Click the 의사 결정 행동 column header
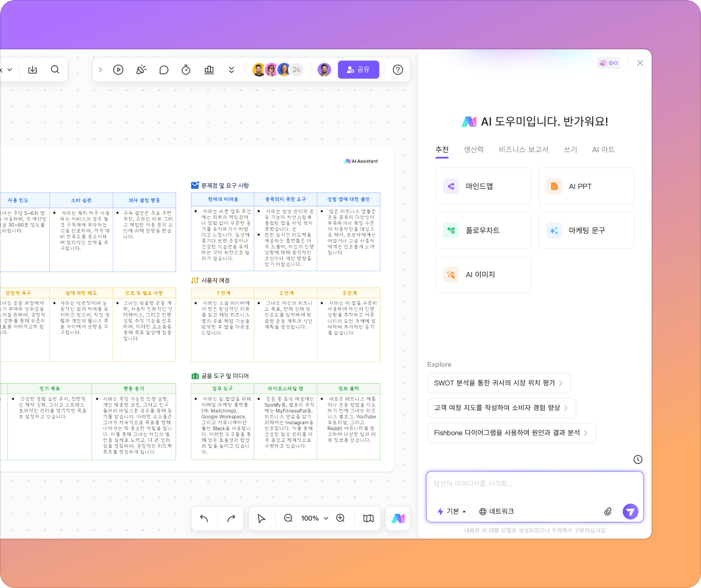This screenshot has height=588, width=701. [144, 200]
